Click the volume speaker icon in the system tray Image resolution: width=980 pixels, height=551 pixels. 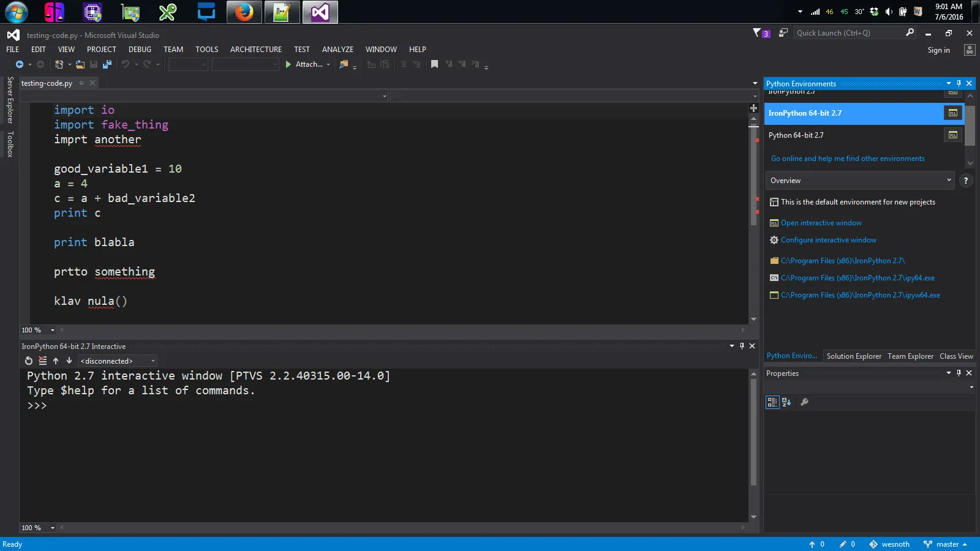(889, 12)
